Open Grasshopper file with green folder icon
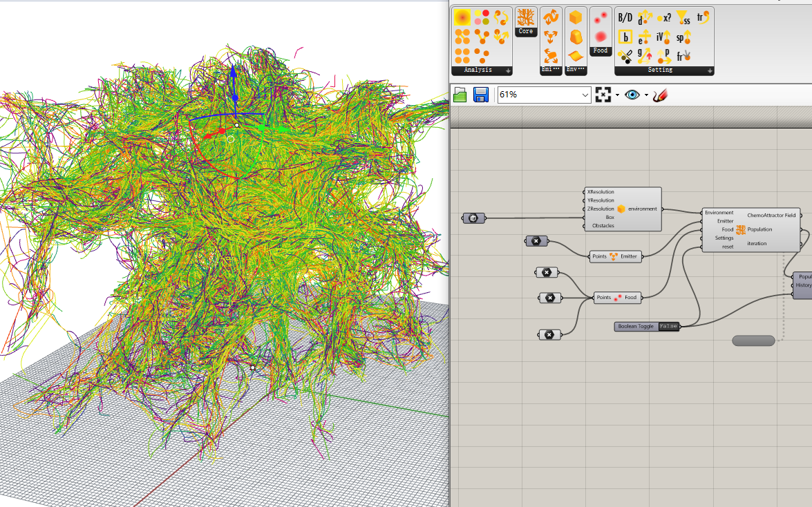Screen dimensions: 812x507 [x=460, y=95]
